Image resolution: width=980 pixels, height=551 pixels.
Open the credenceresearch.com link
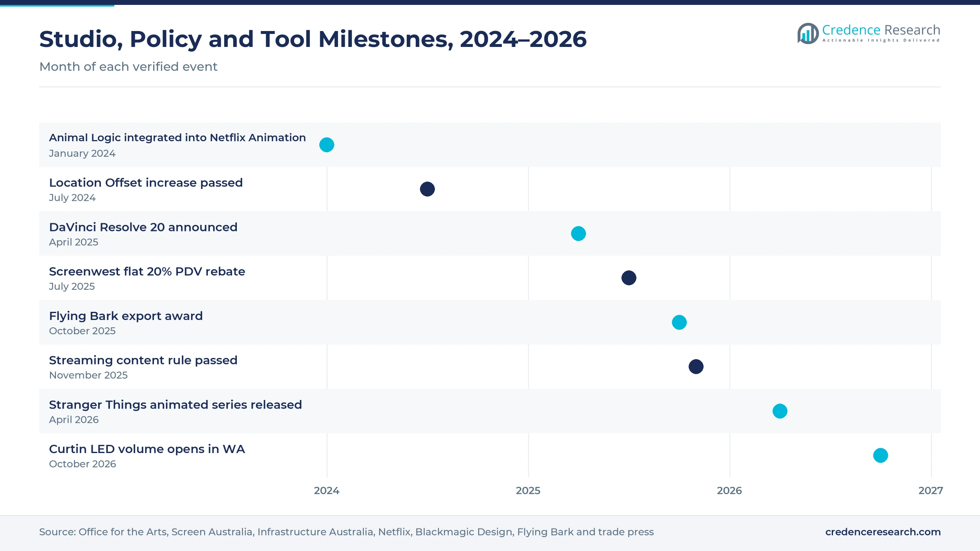pos(883,532)
